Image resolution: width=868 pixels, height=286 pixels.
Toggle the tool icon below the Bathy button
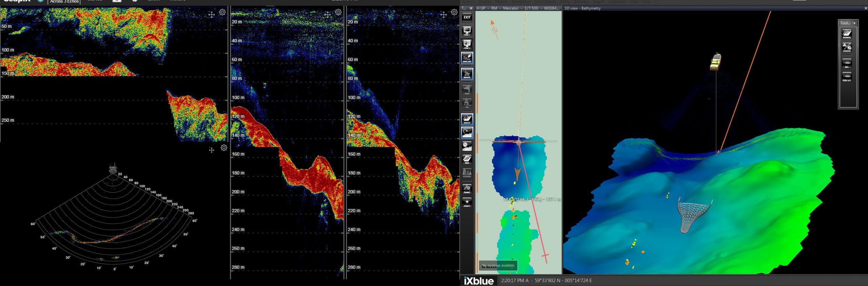point(467,132)
